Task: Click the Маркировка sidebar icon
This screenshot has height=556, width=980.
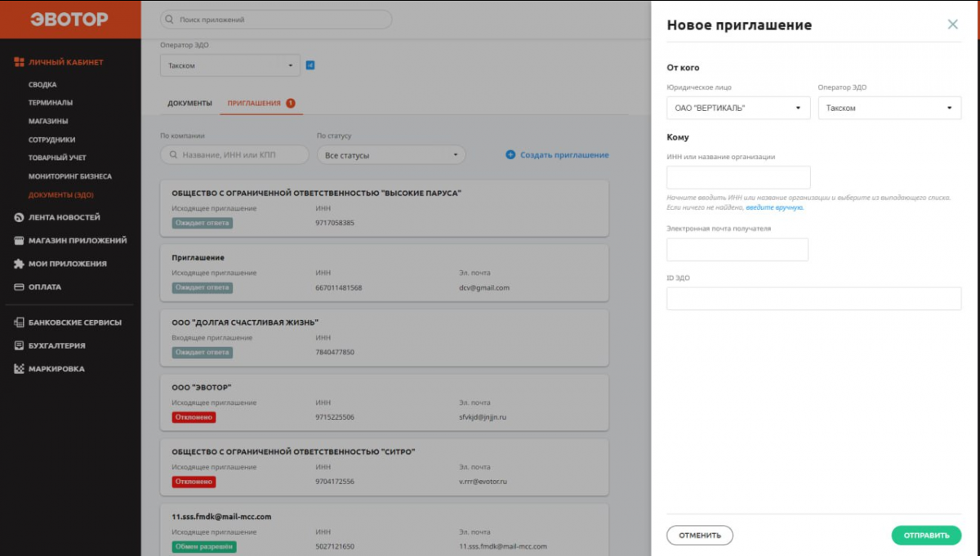Action: tap(20, 369)
